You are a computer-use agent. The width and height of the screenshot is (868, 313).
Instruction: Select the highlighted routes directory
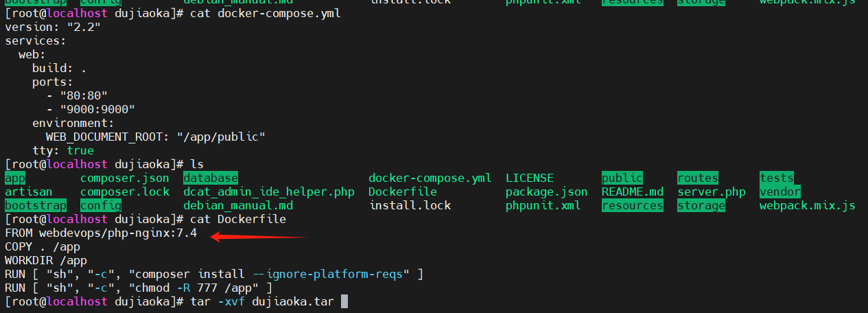tap(697, 178)
